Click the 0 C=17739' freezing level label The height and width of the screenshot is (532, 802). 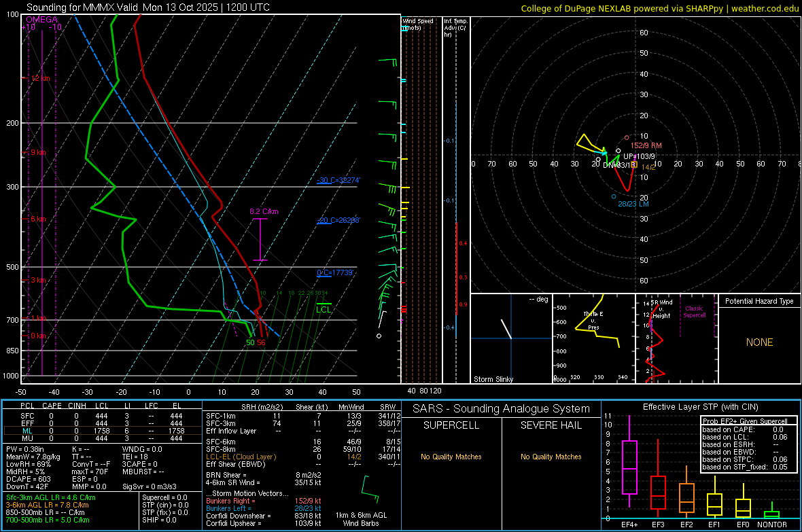336,272
